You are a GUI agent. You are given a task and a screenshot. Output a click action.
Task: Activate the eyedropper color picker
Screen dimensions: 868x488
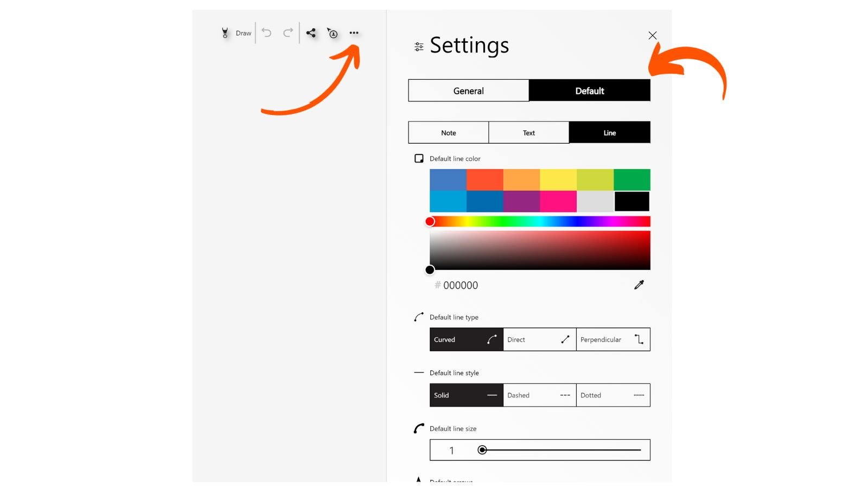638,285
